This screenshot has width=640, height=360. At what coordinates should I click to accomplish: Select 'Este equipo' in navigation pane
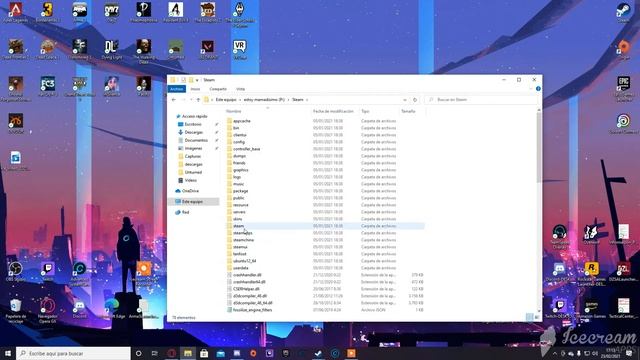[x=192, y=202]
